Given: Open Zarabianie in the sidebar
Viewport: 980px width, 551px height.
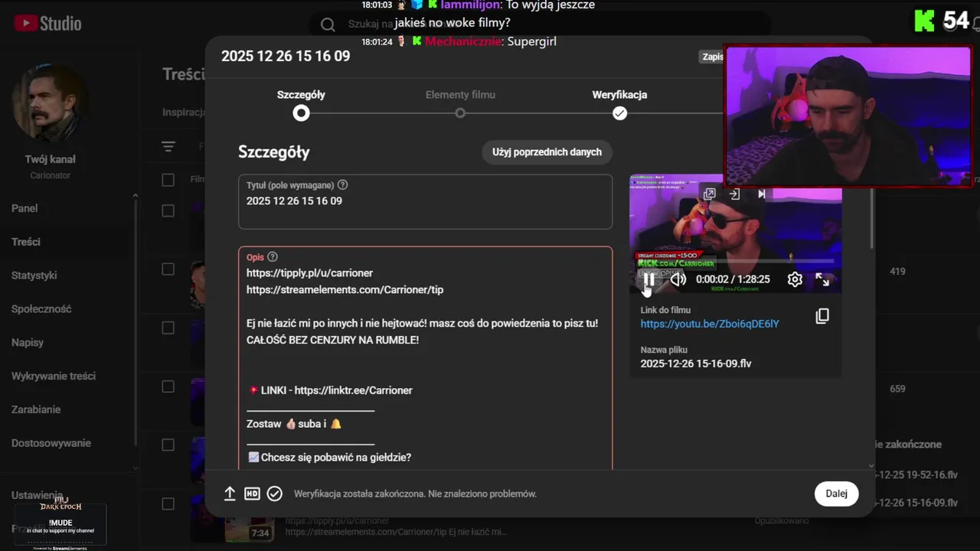Looking at the screenshot, I should click(x=36, y=409).
